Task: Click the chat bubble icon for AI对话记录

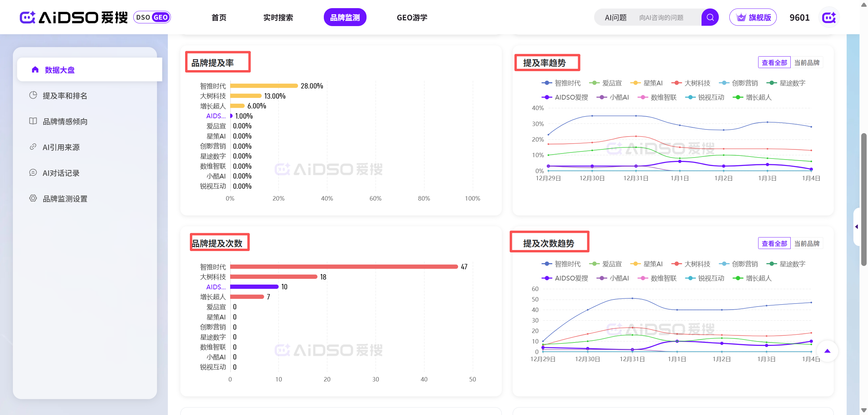Action: tap(33, 172)
